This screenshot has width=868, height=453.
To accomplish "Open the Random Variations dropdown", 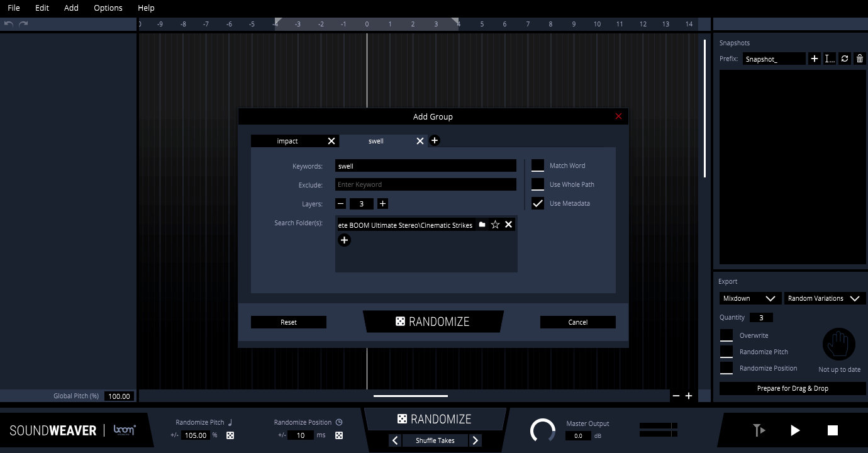I will 824,298.
